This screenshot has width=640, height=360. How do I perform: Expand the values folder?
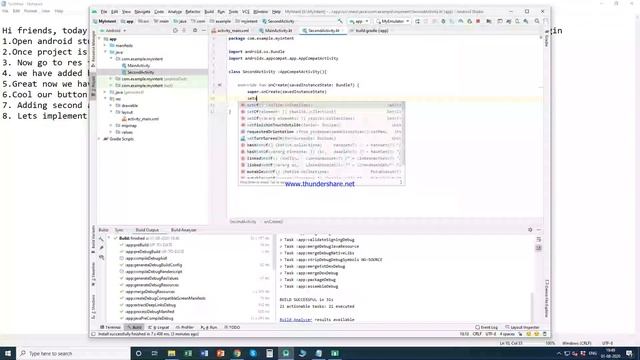(x=111, y=132)
